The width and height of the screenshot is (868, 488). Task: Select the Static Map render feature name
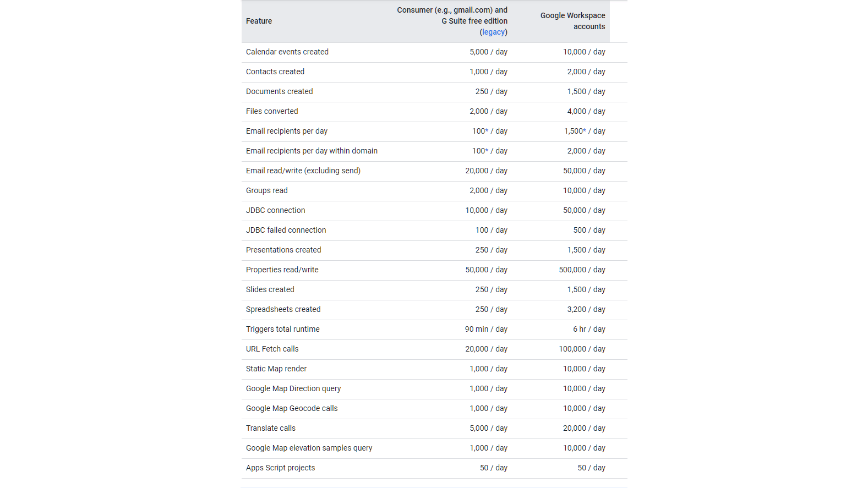(x=276, y=369)
